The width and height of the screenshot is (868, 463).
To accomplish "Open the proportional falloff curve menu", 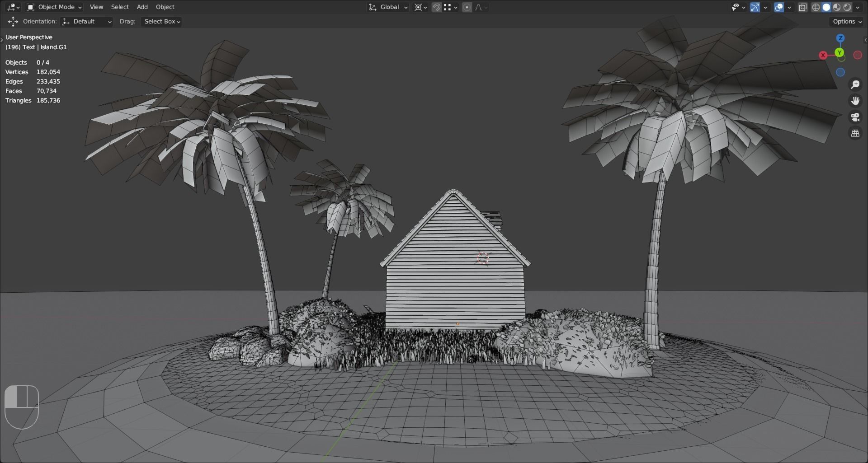I will [x=481, y=7].
